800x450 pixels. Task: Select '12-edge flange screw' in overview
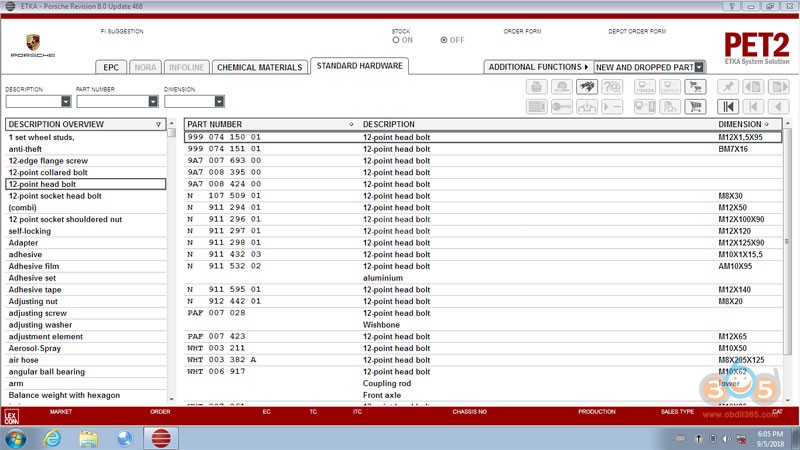tap(48, 161)
